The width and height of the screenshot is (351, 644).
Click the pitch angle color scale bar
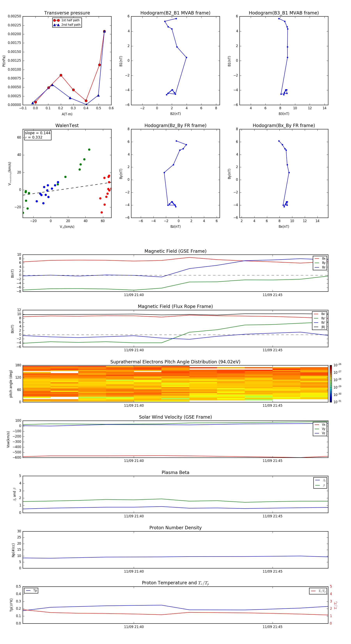point(331,384)
